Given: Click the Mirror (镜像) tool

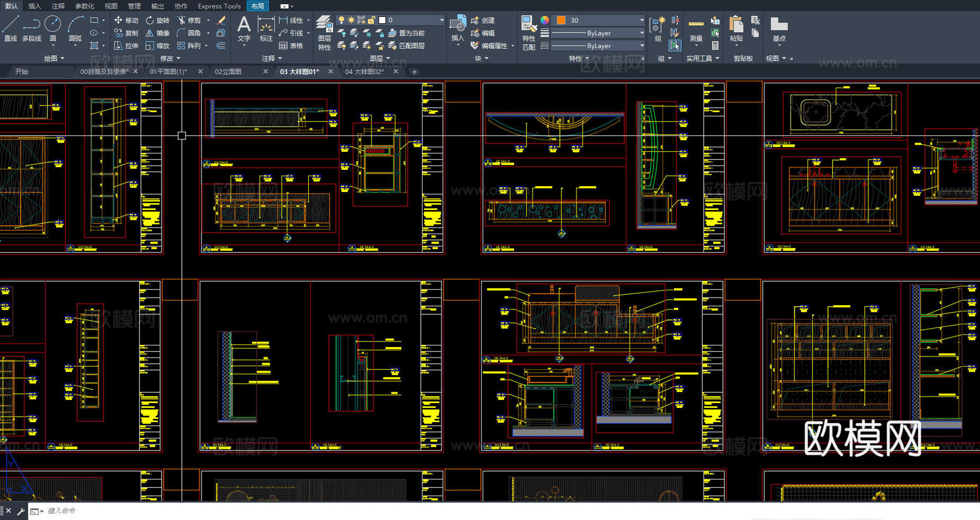Looking at the screenshot, I should [x=157, y=33].
